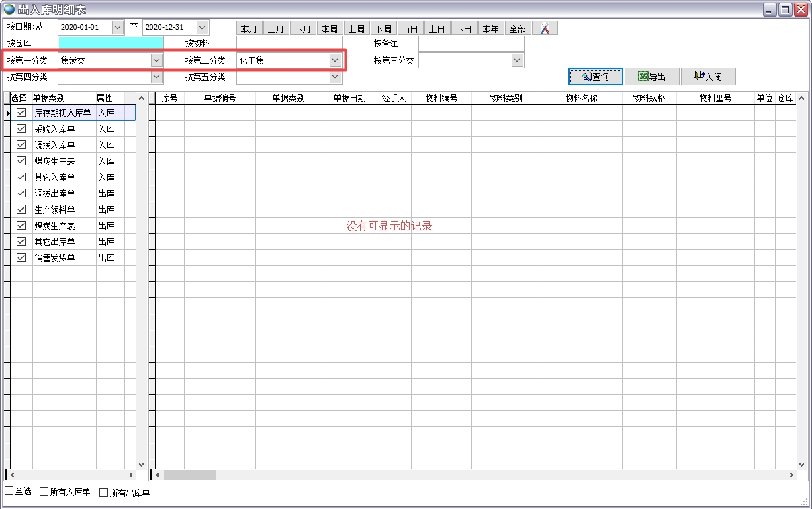Click the 查询 search button
812x509 pixels.
(596, 77)
